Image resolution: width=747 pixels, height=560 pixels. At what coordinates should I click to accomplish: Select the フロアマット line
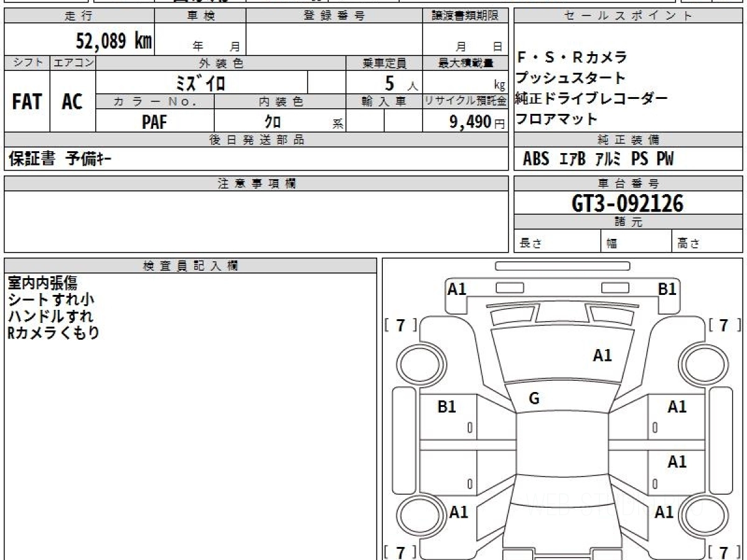[557, 119]
